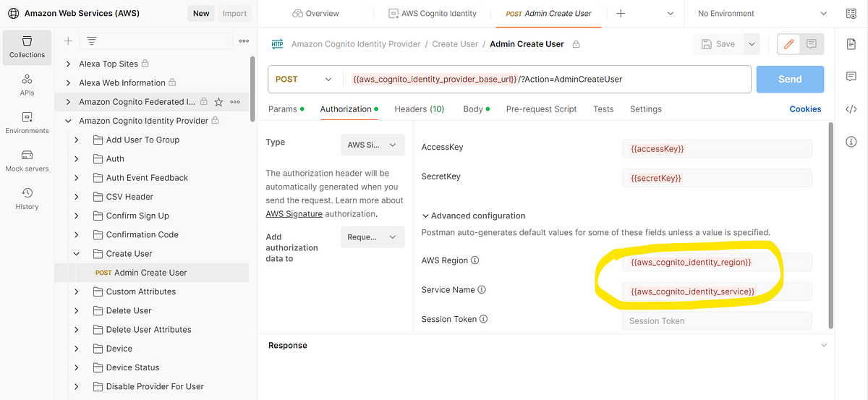Viewport: 868px width, 400px height.
Task: Open comments icon in right sidebar
Action: coord(851,77)
